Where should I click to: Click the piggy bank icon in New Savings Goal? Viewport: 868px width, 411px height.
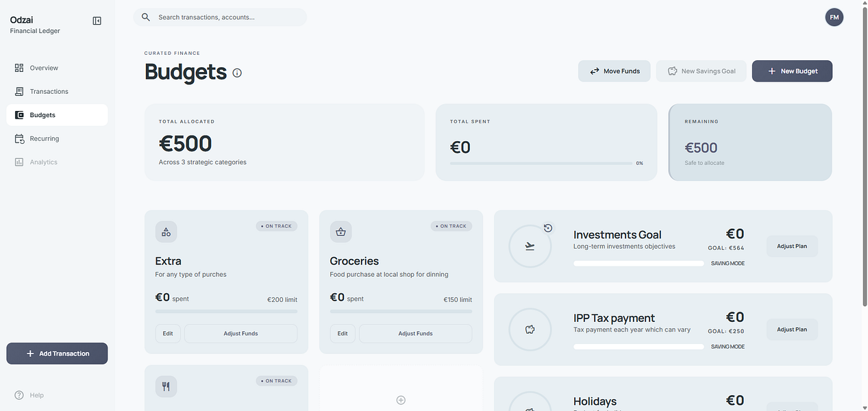672,71
